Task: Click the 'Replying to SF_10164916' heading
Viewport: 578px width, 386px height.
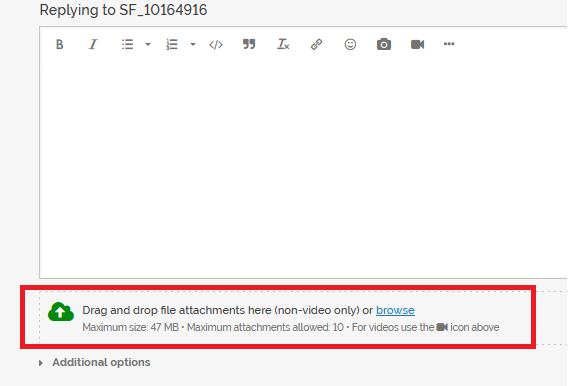Action: click(x=123, y=10)
